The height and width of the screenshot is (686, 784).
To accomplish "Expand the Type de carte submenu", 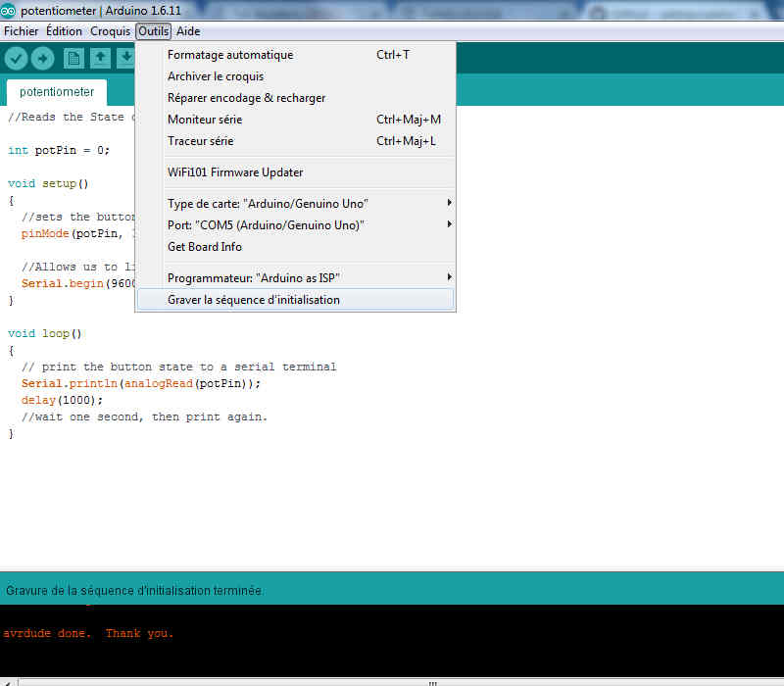I will 296,204.
